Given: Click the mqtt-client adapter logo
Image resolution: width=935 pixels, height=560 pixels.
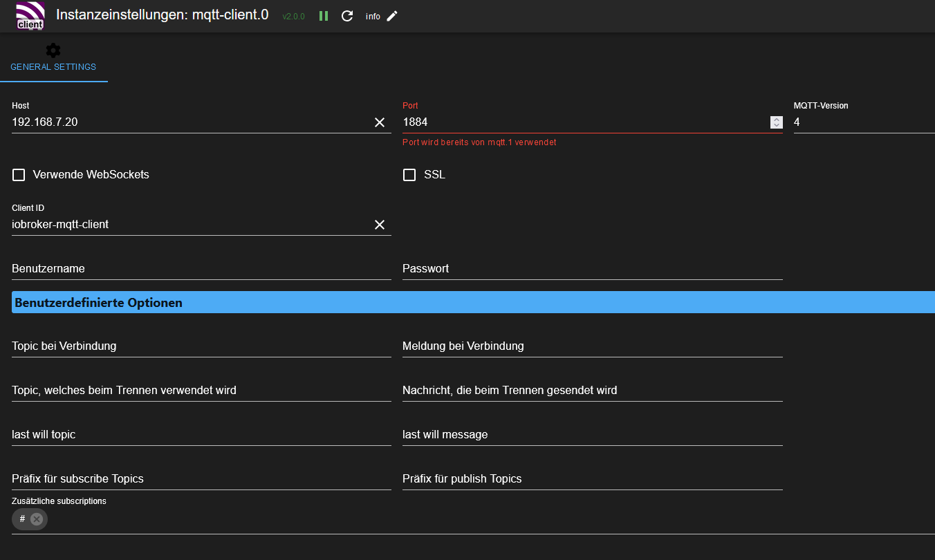Looking at the screenshot, I should pyautogui.click(x=30, y=16).
